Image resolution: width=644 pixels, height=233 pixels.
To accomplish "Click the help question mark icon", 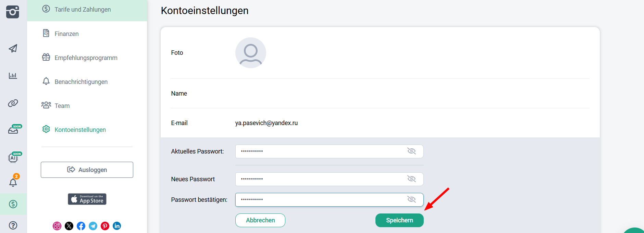I will pos(13,225).
